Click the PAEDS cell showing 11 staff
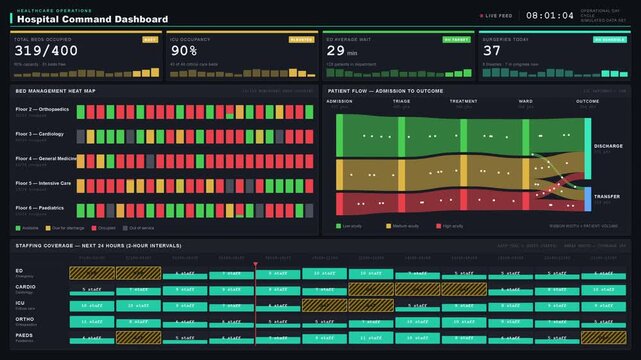641x360 pixels. pos(371,338)
